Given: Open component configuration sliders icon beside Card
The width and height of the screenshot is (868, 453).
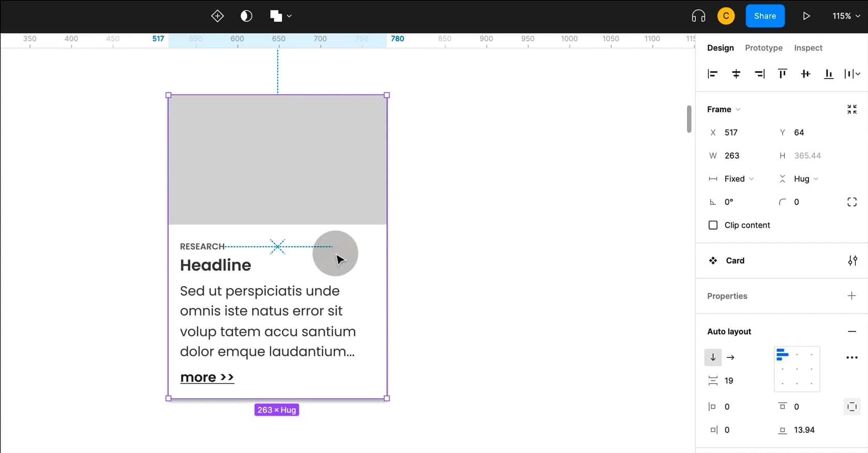Looking at the screenshot, I should pos(852,261).
